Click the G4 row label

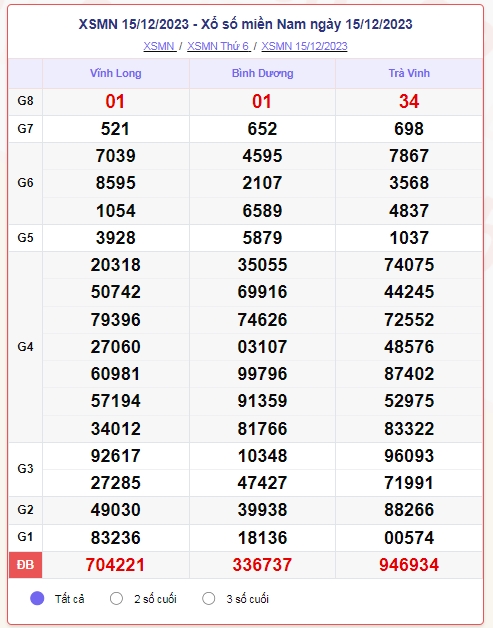pyautogui.click(x=25, y=347)
